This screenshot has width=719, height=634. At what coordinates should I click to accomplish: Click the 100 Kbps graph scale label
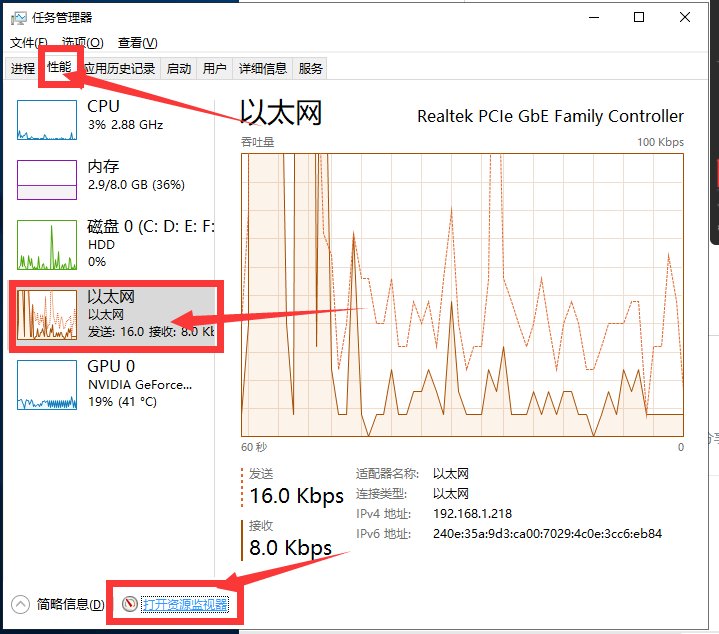[x=660, y=142]
